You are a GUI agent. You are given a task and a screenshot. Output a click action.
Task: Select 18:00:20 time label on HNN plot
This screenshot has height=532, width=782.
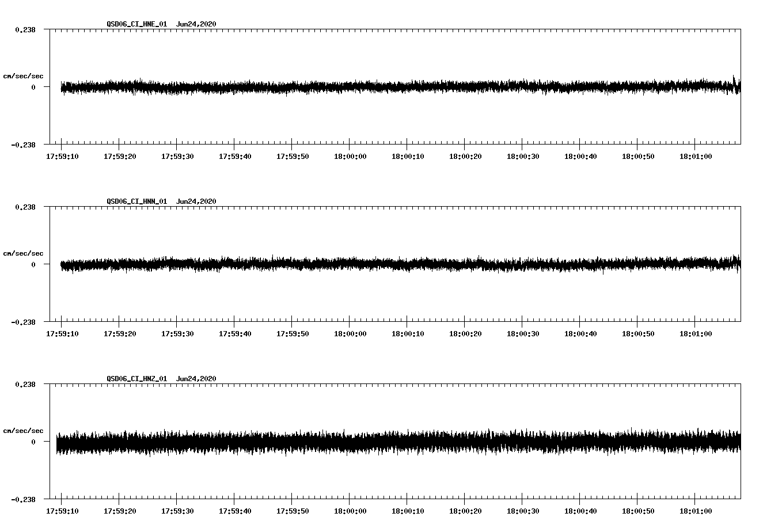click(465, 334)
